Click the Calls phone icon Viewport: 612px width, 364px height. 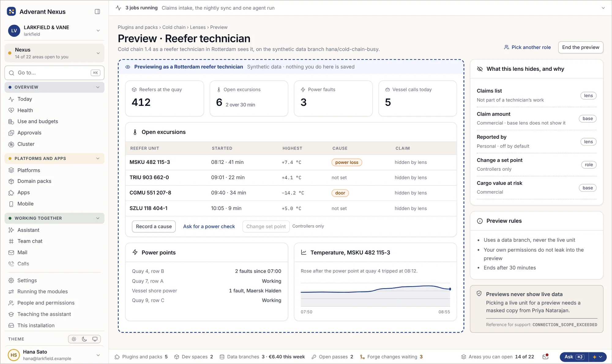(x=11, y=264)
